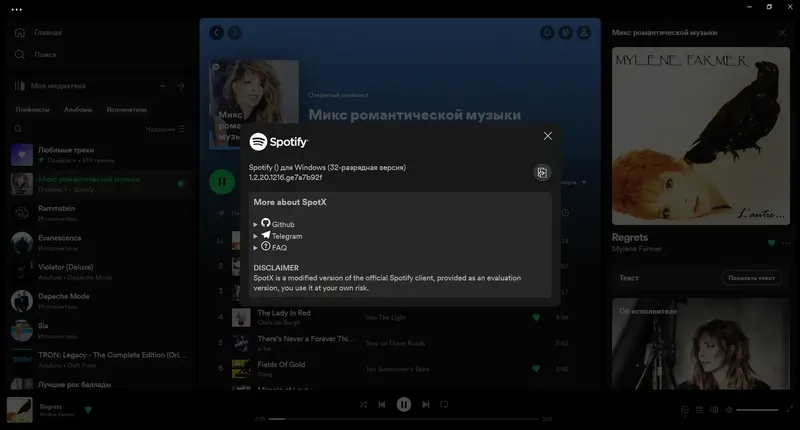The height and width of the screenshot is (430, 800).
Task: Select track Fields Of Gold
Action: [281, 364]
